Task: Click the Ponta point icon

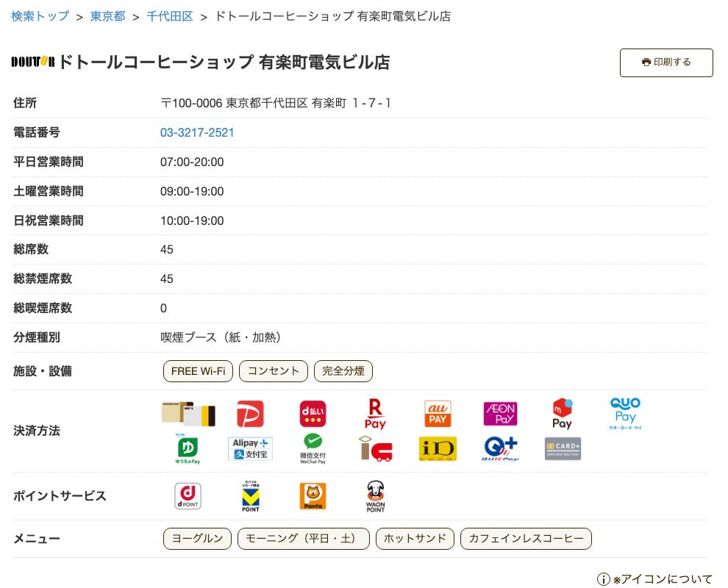Action: (313, 496)
